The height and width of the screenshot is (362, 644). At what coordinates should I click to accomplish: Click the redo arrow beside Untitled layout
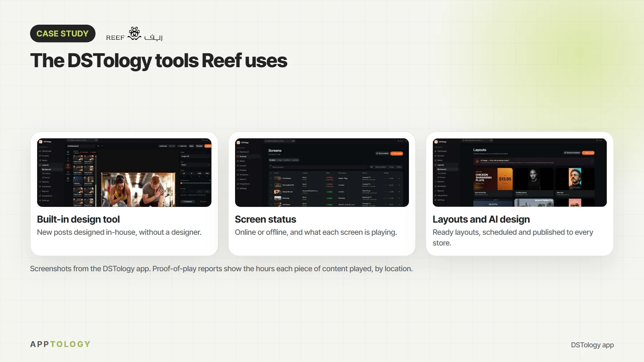(102, 146)
